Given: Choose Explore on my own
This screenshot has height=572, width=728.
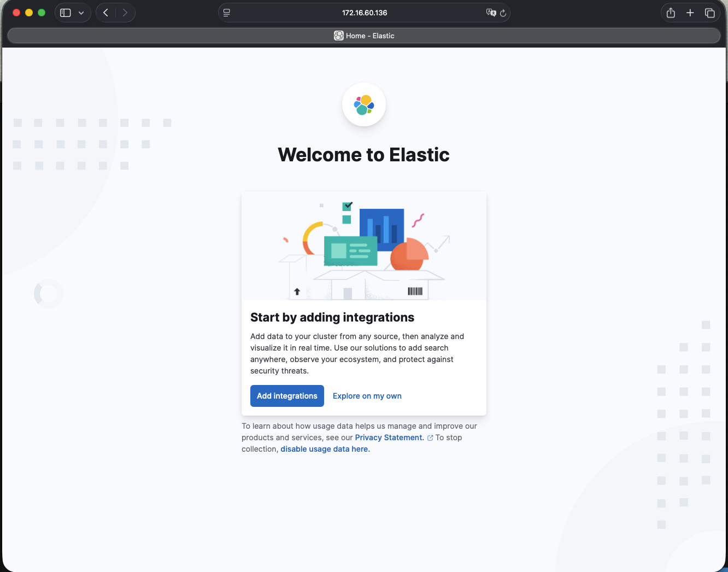Looking at the screenshot, I should [367, 396].
